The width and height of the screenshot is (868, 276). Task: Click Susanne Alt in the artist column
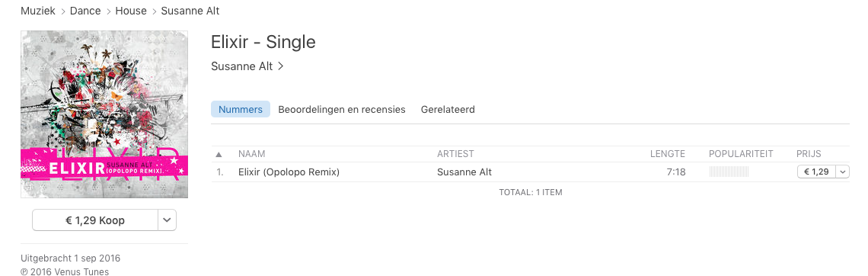pos(464,172)
